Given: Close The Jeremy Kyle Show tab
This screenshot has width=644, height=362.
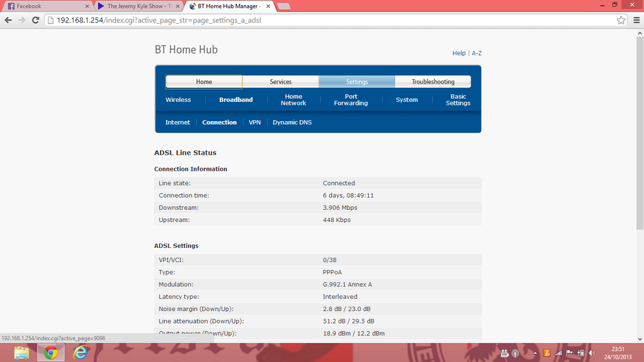Looking at the screenshot, I should tap(178, 6).
